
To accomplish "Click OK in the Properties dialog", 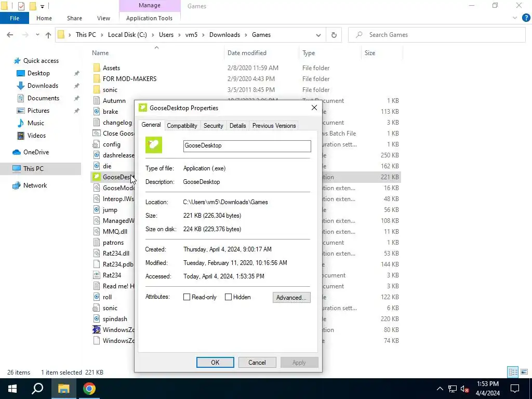I will (x=215, y=362).
